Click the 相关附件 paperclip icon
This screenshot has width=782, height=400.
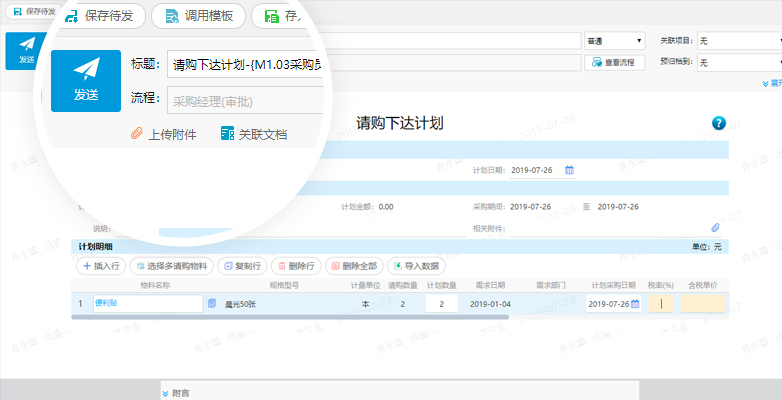click(714, 228)
